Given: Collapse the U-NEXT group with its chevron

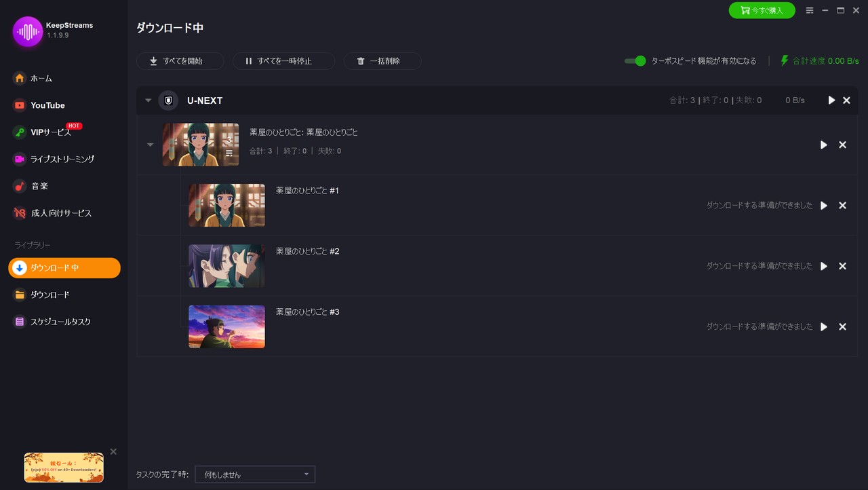Looking at the screenshot, I should 148,100.
